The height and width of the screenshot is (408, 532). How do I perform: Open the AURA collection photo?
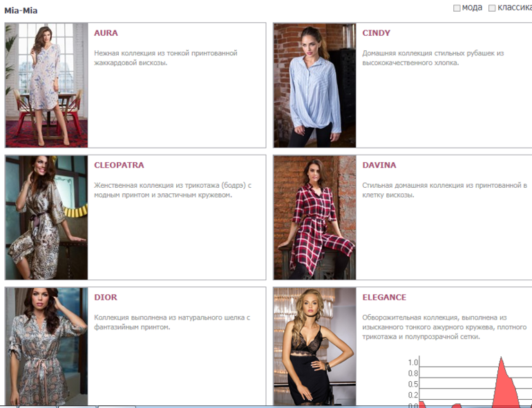[46, 85]
